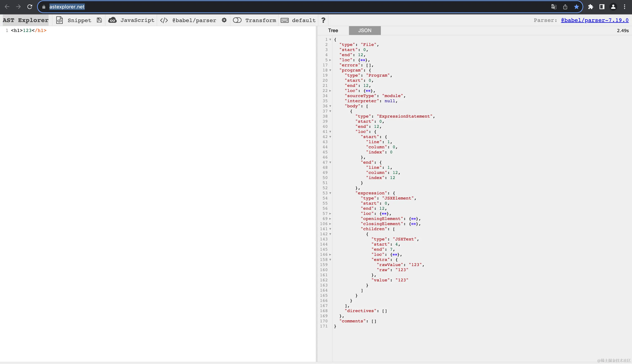This screenshot has height=364, width=632.
Task: Open browser extensions puzzle icon
Action: (590, 7)
